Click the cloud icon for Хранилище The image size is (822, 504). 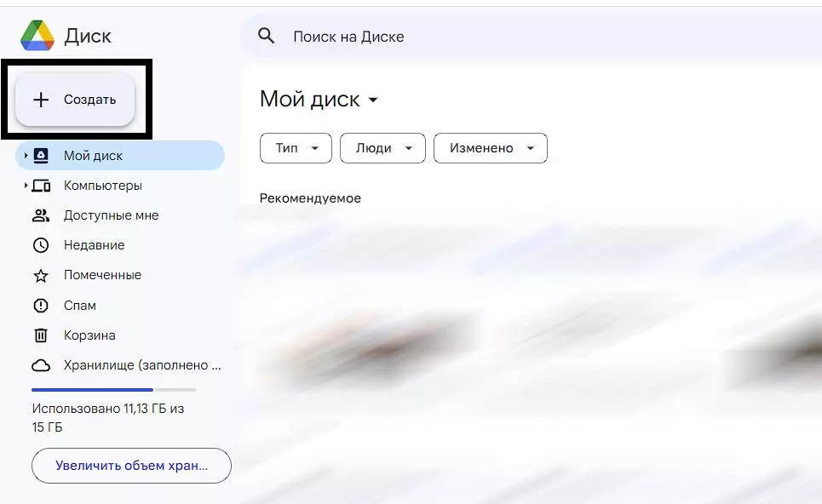click(41, 364)
